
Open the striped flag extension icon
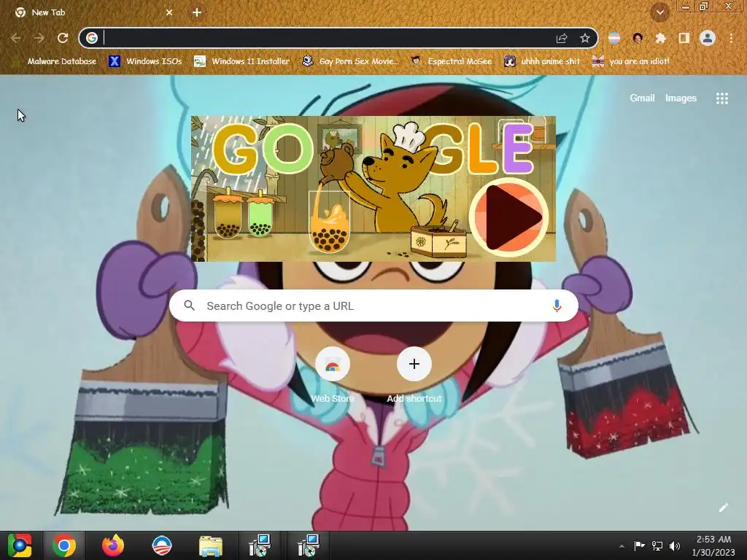point(614,38)
